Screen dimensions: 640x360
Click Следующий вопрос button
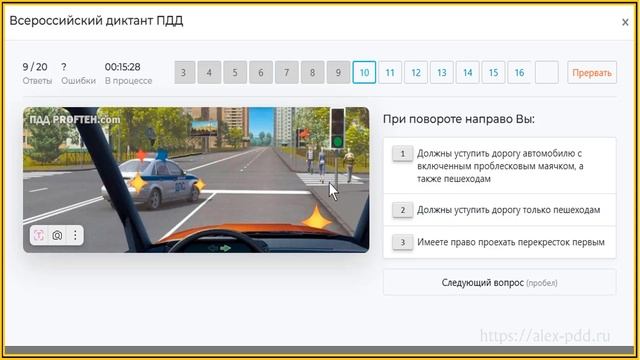500,282
